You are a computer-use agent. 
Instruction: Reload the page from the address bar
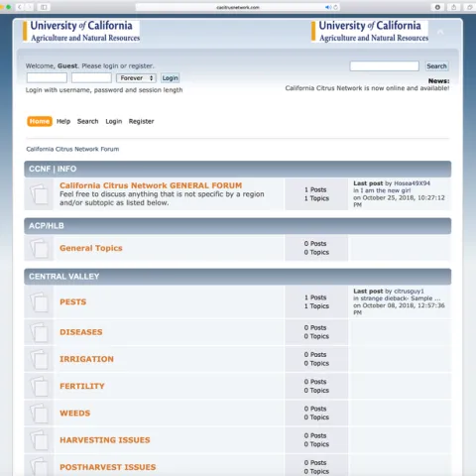[x=335, y=7]
